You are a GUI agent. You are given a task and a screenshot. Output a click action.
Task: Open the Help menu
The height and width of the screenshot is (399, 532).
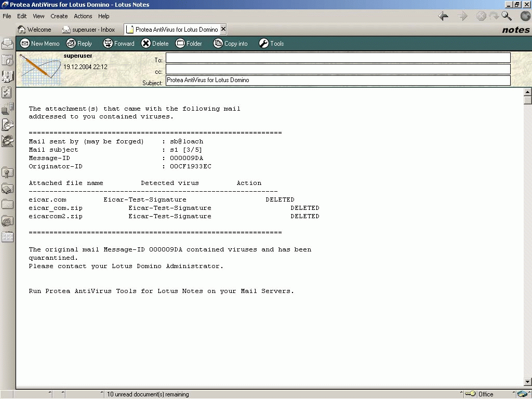pos(103,16)
